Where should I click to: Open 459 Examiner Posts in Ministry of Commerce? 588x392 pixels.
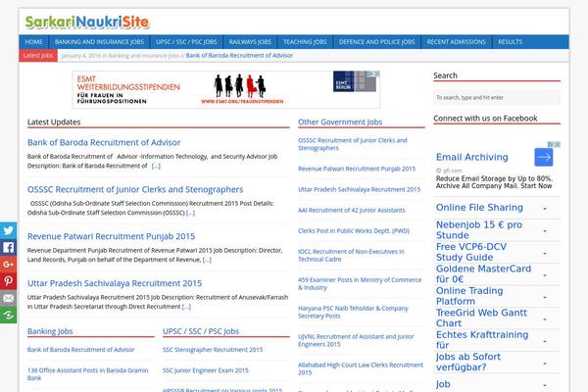tap(360, 283)
